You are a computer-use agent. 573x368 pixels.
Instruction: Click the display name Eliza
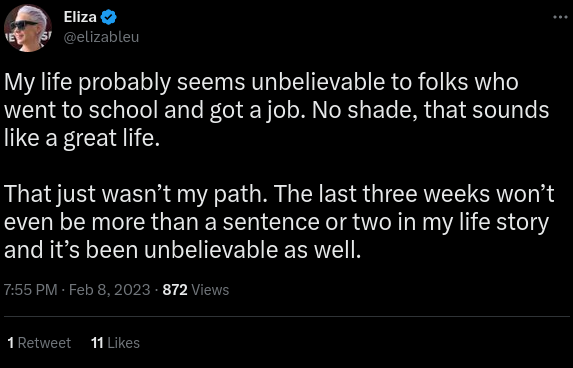coord(80,17)
